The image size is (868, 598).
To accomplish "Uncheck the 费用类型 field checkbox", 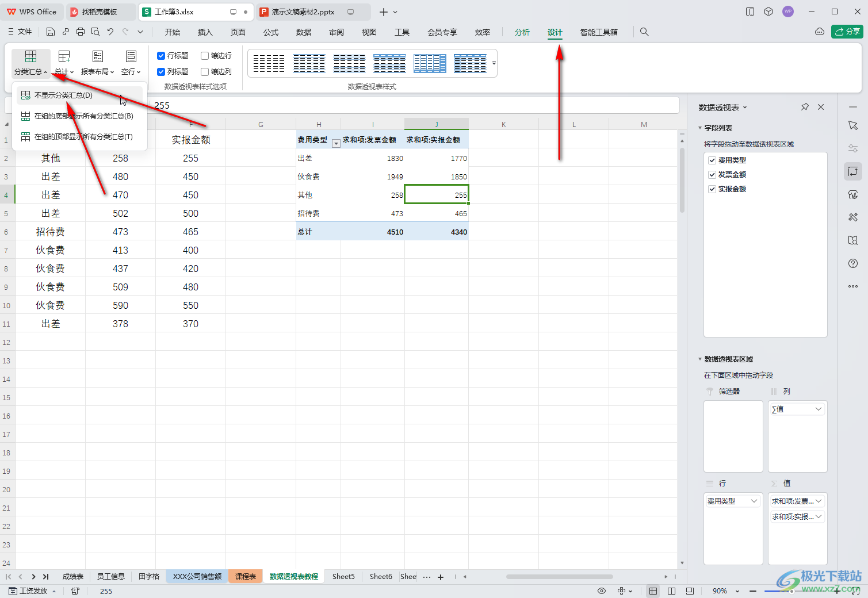I will tap(712, 160).
